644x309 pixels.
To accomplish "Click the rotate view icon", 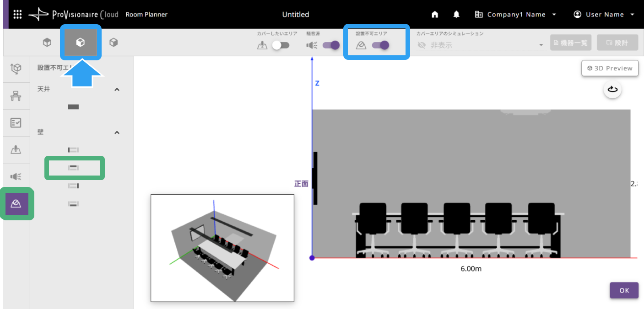I will tap(612, 89).
